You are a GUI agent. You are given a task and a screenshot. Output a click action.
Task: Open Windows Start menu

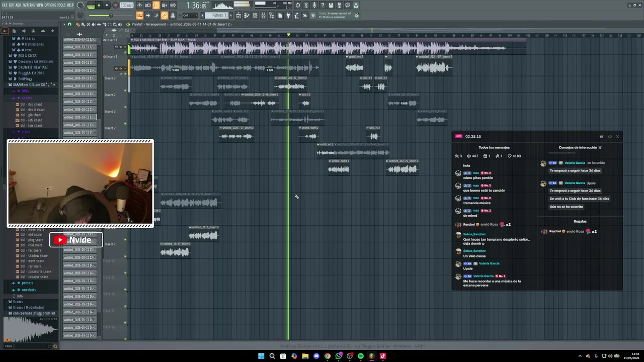[x=261, y=356]
